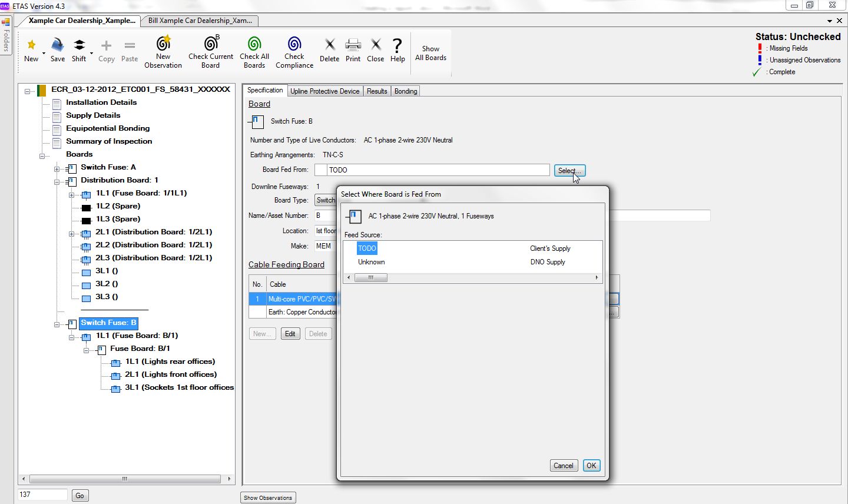Screen dimensions: 848x504
Task: Expand 2L1 (Distribution Board: 1/2L1) node
Action: [71, 234]
